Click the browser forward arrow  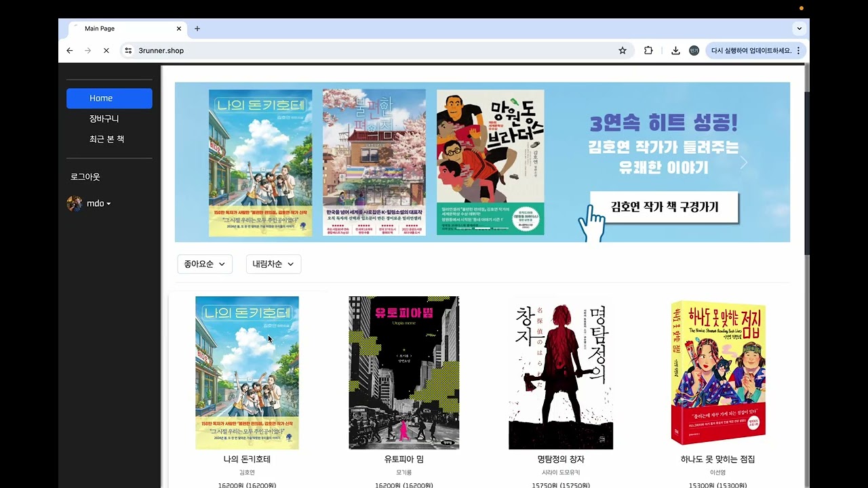87,51
